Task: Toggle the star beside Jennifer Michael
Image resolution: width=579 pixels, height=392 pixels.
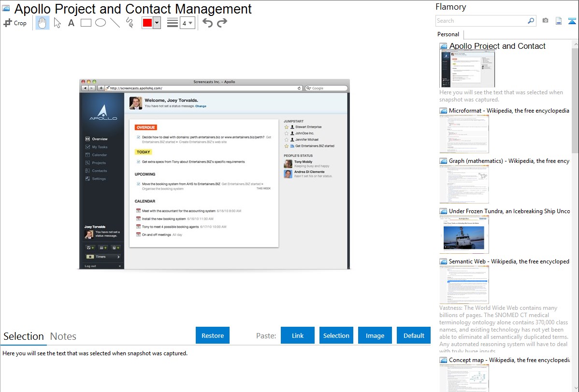Action: pyautogui.click(x=286, y=140)
